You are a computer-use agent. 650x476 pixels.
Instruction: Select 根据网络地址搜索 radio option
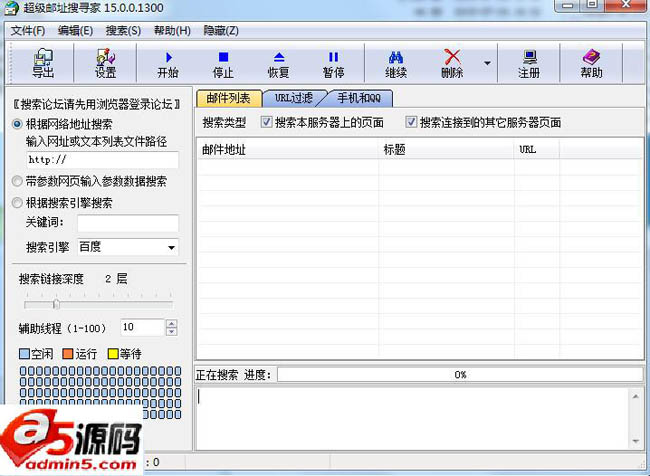coord(17,124)
